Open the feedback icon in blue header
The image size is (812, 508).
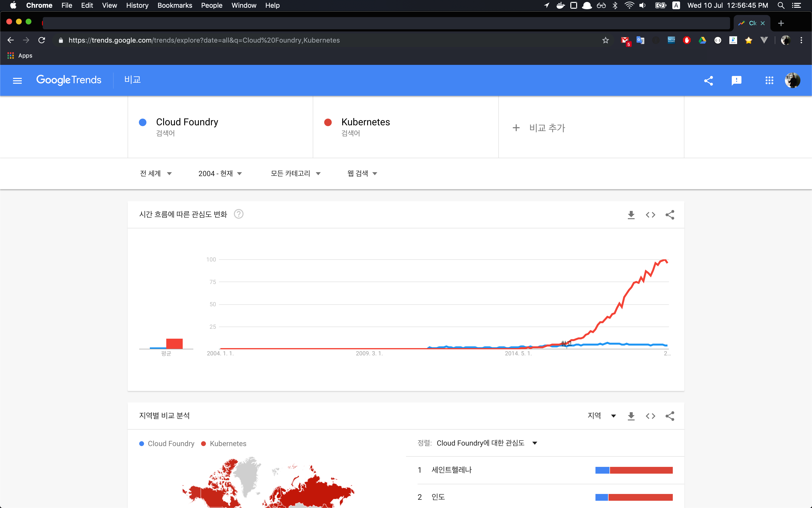[736, 81]
